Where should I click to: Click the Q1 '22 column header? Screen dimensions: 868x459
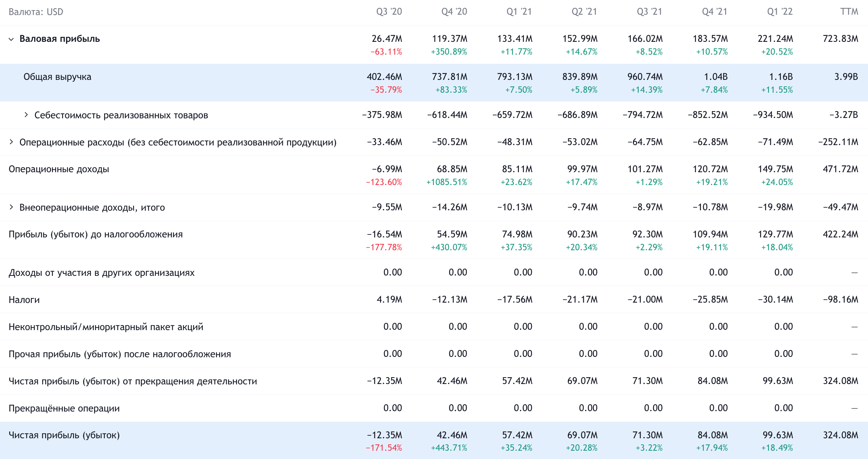[x=780, y=12]
